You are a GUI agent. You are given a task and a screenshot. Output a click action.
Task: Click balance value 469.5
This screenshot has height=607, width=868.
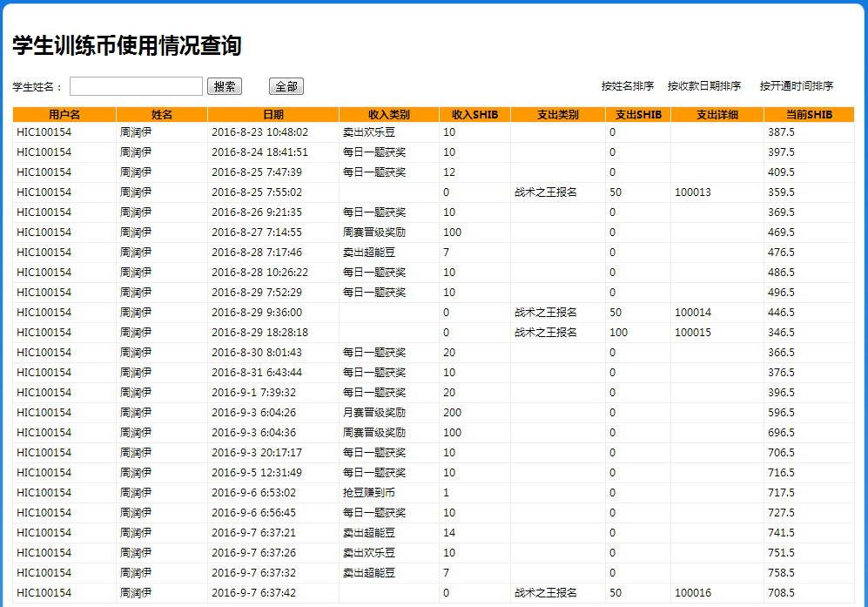(781, 232)
